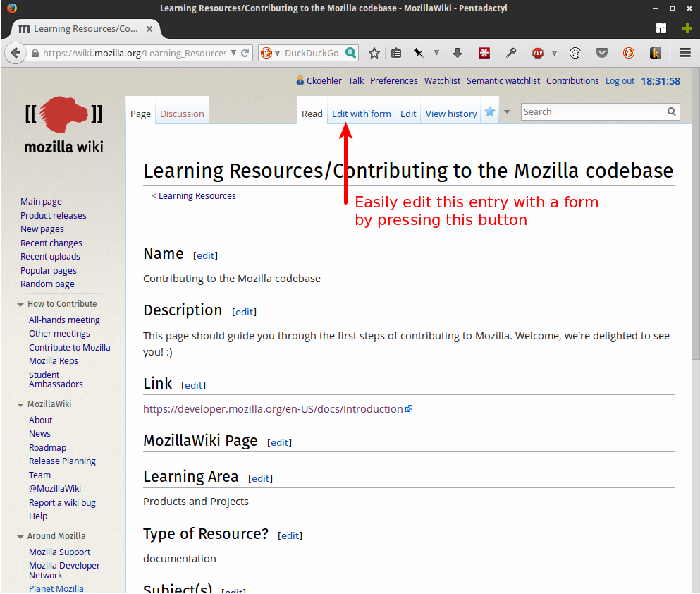Open the URL history dropdown arrow
700x594 pixels.
coord(233,53)
